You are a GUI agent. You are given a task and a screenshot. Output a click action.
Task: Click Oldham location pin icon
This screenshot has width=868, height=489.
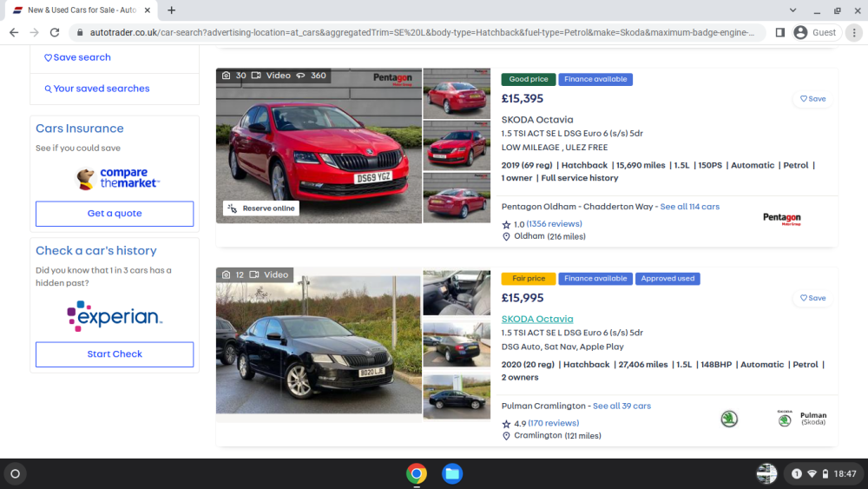coord(506,236)
